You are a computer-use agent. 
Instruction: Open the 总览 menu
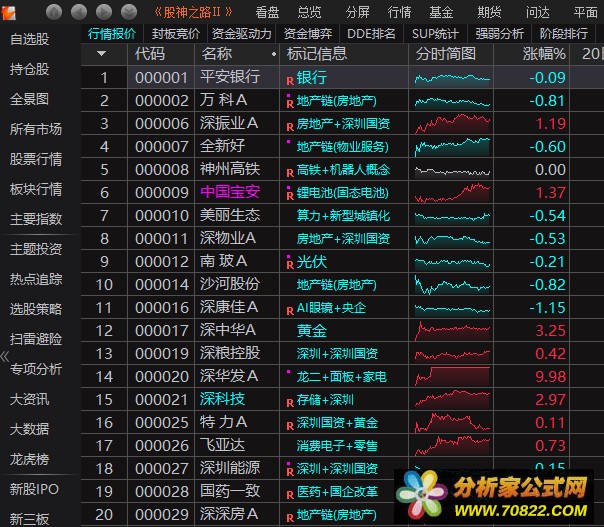click(x=309, y=12)
